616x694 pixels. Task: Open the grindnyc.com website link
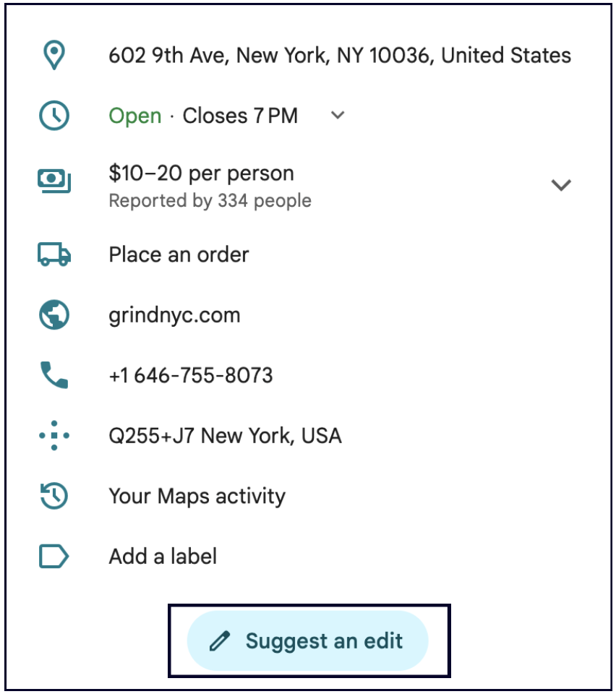point(174,315)
